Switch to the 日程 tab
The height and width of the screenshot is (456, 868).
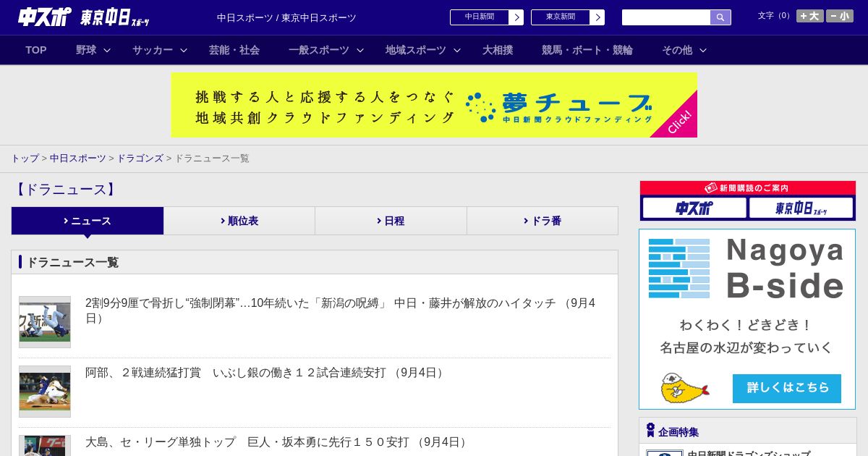tap(391, 221)
